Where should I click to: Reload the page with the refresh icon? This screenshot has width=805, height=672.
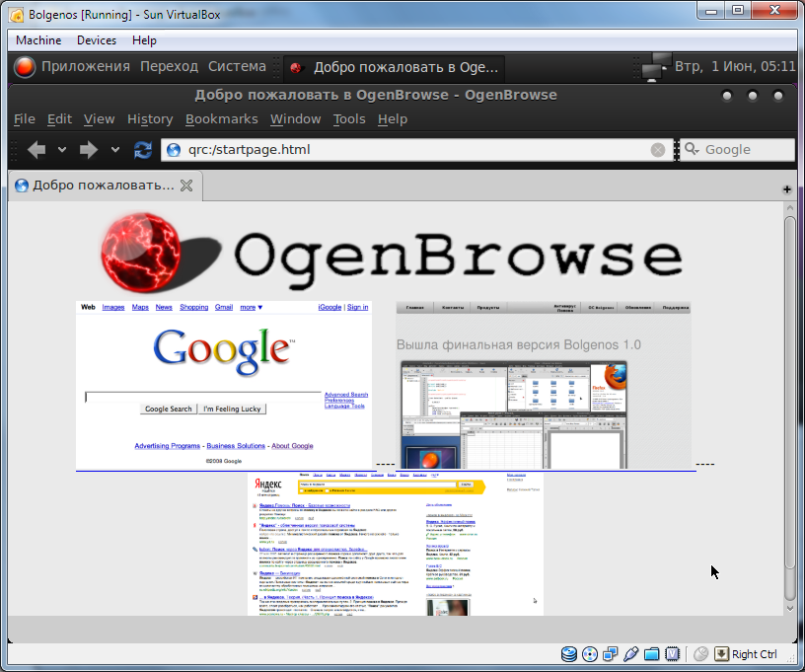click(x=143, y=150)
